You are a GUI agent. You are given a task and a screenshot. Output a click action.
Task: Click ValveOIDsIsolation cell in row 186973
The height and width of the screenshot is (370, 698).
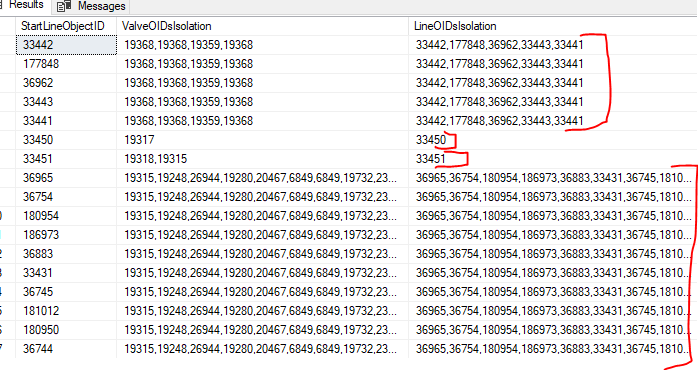tap(263, 235)
